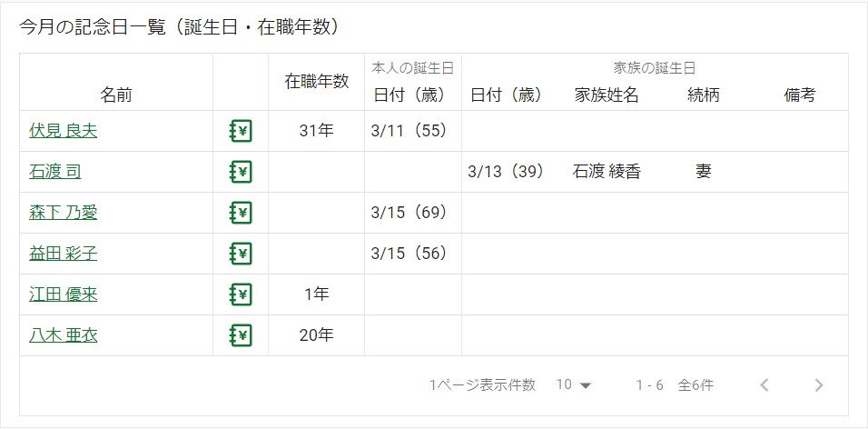The height and width of the screenshot is (429, 868).
Task: Expand the rows-per-page dropdown showing 10
Action: point(574,385)
